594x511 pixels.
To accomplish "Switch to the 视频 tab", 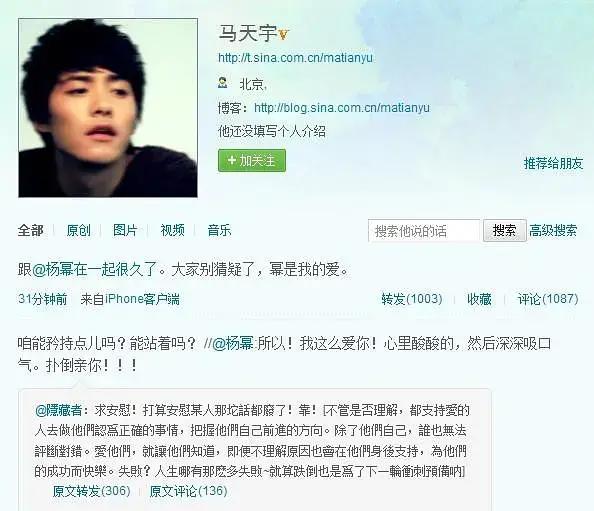I will [172, 230].
